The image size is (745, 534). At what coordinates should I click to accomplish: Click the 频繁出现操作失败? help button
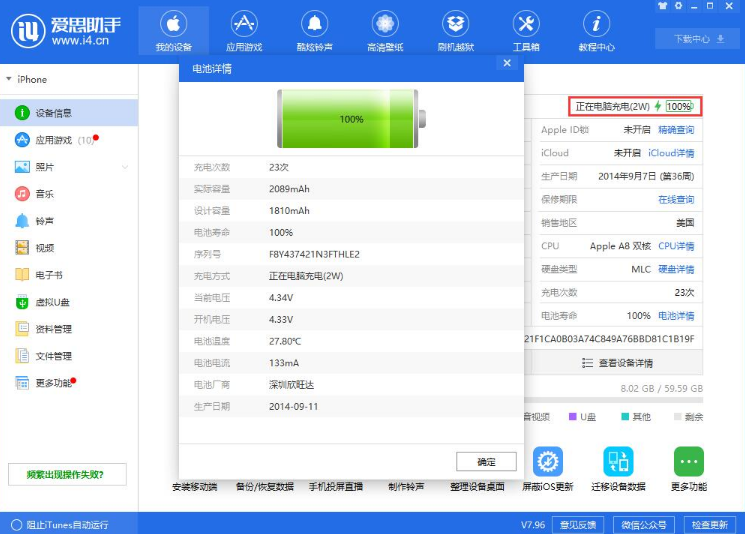(x=67, y=475)
